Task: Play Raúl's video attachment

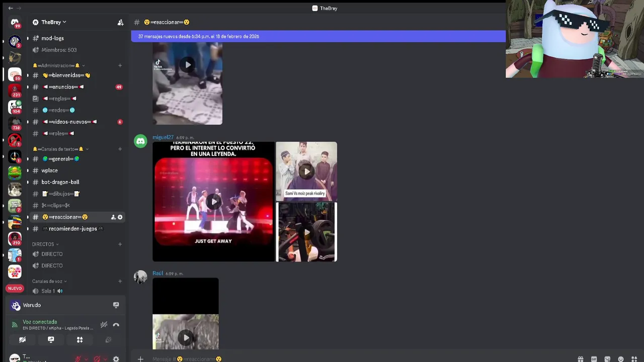Action: point(186,337)
